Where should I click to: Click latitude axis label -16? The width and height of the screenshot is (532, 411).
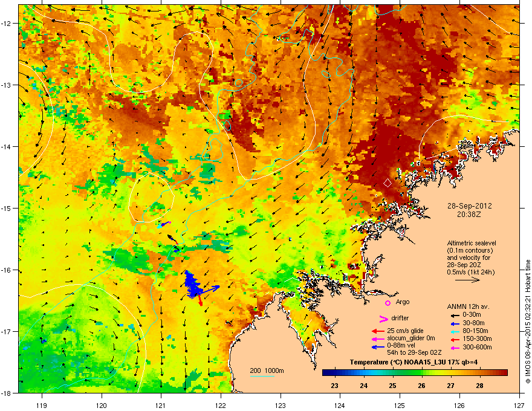click(6, 270)
